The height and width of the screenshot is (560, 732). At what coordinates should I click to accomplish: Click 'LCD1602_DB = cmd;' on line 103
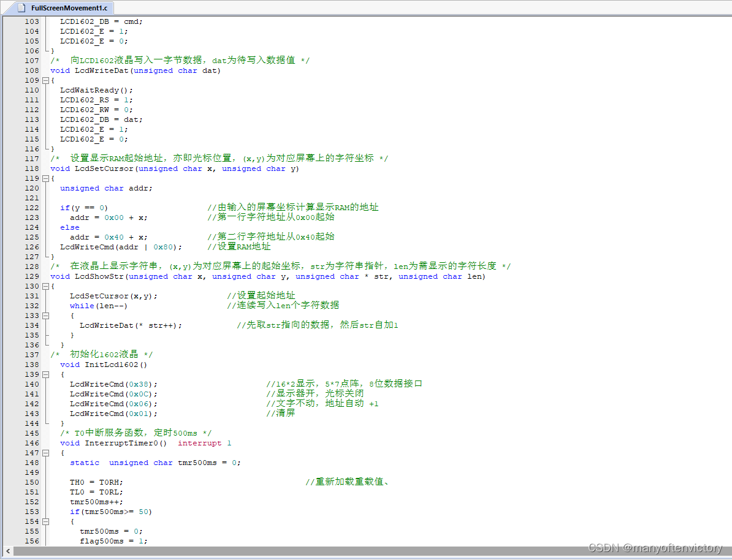click(102, 21)
